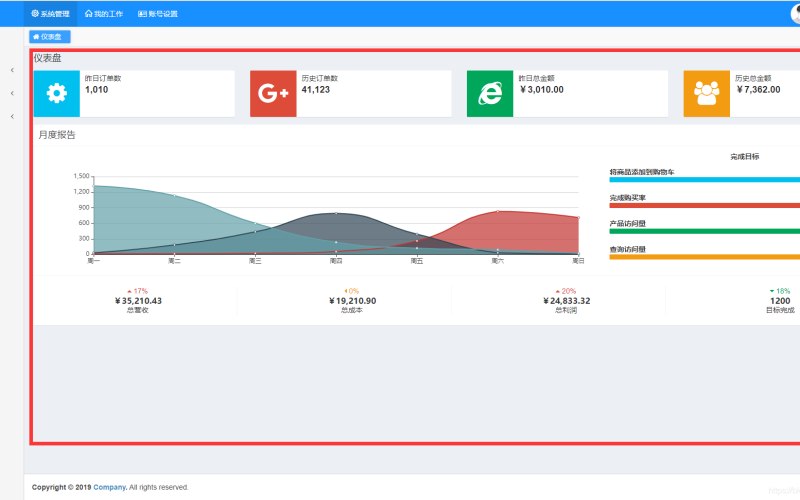The width and height of the screenshot is (800, 500).
Task: Click the red Google Plus icon tile
Action: [273, 93]
